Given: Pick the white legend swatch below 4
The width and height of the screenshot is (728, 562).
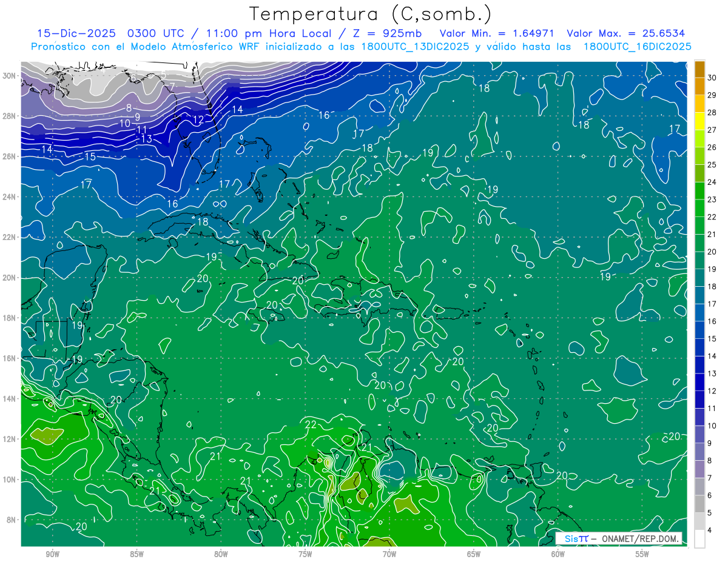Looking at the screenshot, I should 699,539.
